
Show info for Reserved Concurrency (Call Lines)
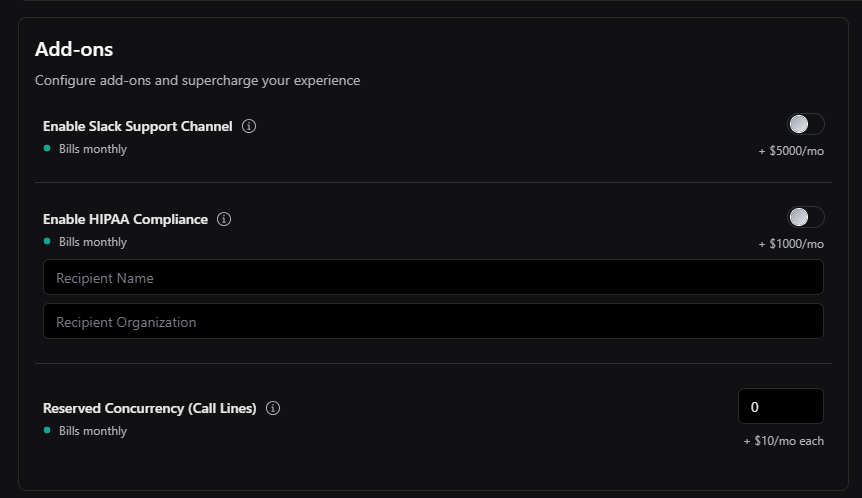point(273,409)
